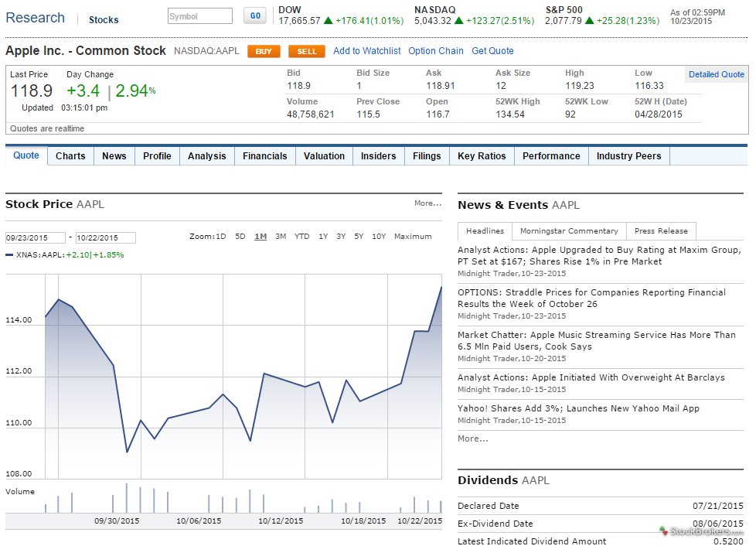Image resolution: width=756 pixels, height=546 pixels.
Task: Click the GO button next to Symbol field
Action: (x=255, y=16)
